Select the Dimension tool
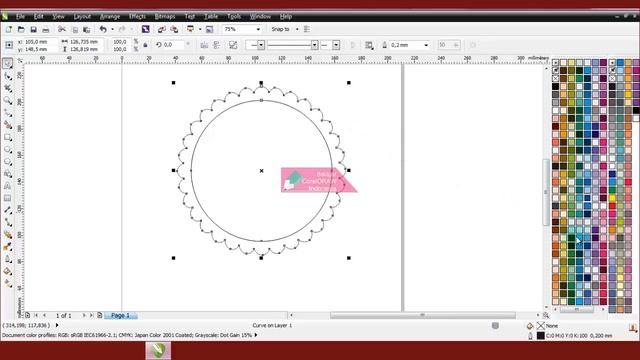The image size is (640, 360). [x=7, y=210]
